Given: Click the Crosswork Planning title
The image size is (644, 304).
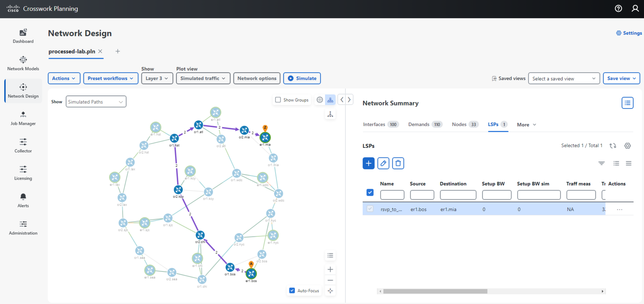Looking at the screenshot, I should click(50, 9).
